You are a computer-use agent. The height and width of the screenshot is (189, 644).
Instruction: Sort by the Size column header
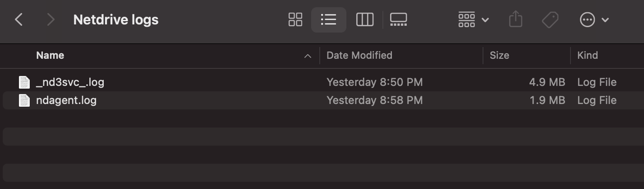[499, 56]
